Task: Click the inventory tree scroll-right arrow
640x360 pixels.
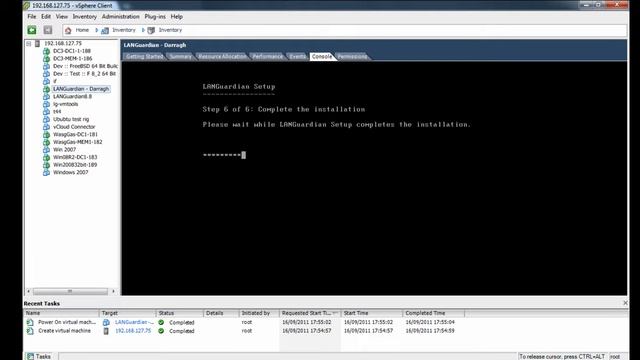Action: [113, 291]
